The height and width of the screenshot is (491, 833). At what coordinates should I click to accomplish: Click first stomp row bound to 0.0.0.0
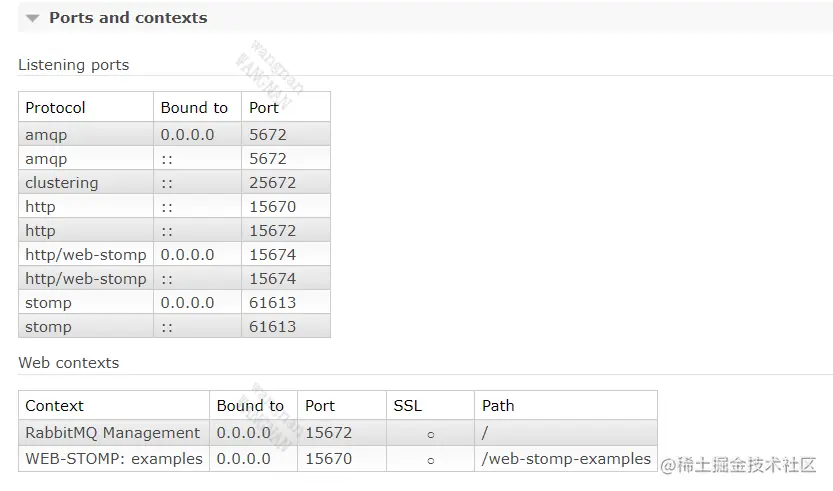(x=198, y=302)
